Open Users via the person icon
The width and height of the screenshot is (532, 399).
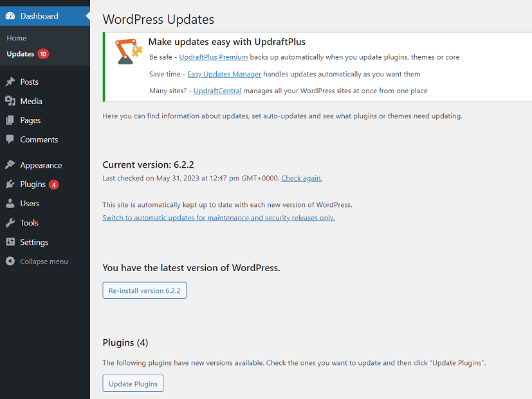tap(9, 204)
